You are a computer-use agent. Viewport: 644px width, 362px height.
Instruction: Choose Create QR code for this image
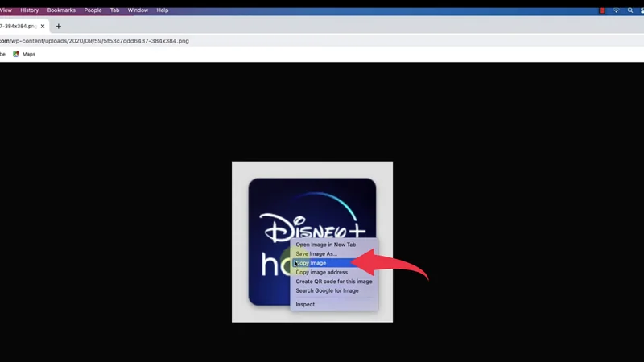coord(333,282)
